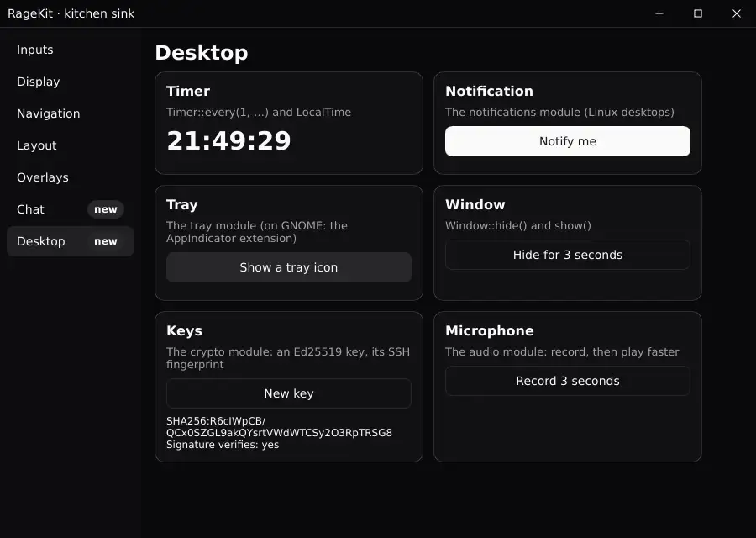Screen dimensions: 756x538
Task: Click 'The audio module: record, then play faster'
Action: (x=562, y=351)
